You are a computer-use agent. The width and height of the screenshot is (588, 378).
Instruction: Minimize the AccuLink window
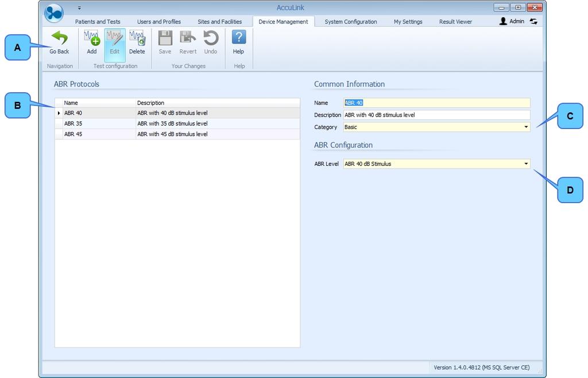pyautogui.click(x=501, y=7)
